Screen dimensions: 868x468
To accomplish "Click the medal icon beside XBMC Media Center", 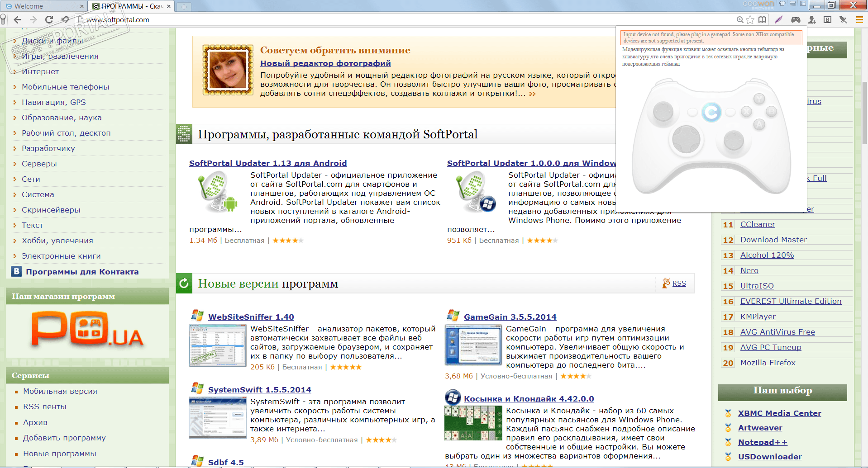I will click(x=728, y=413).
